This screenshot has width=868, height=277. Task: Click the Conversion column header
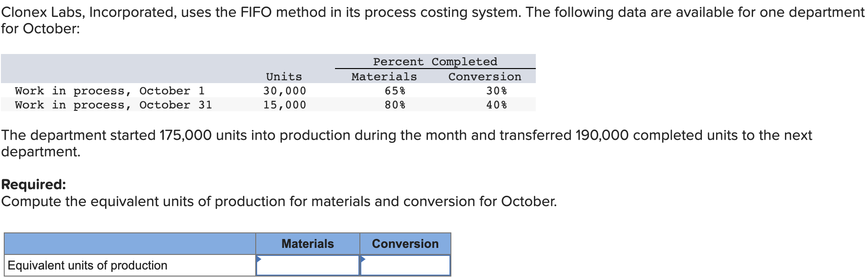click(405, 243)
